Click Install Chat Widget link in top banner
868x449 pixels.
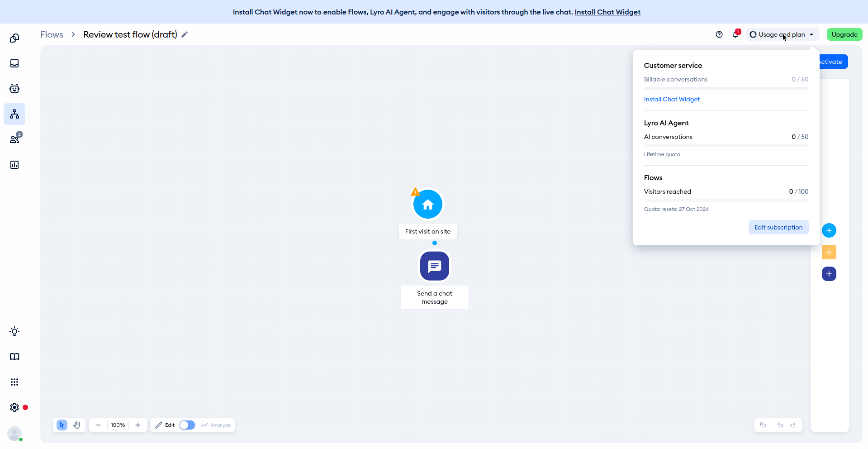click(x=607, y=12)
